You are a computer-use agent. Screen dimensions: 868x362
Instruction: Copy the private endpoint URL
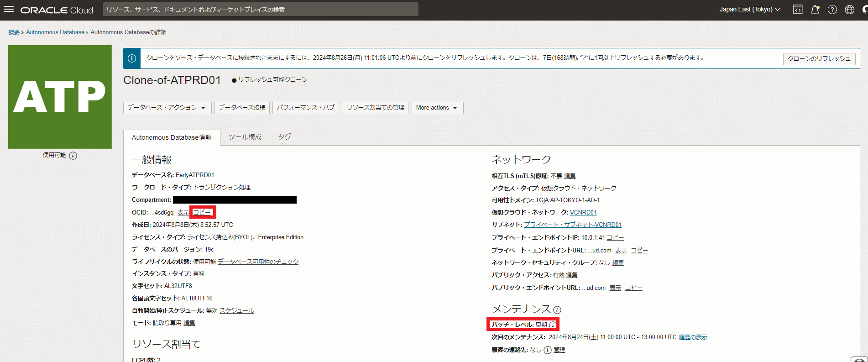[639, 251]
